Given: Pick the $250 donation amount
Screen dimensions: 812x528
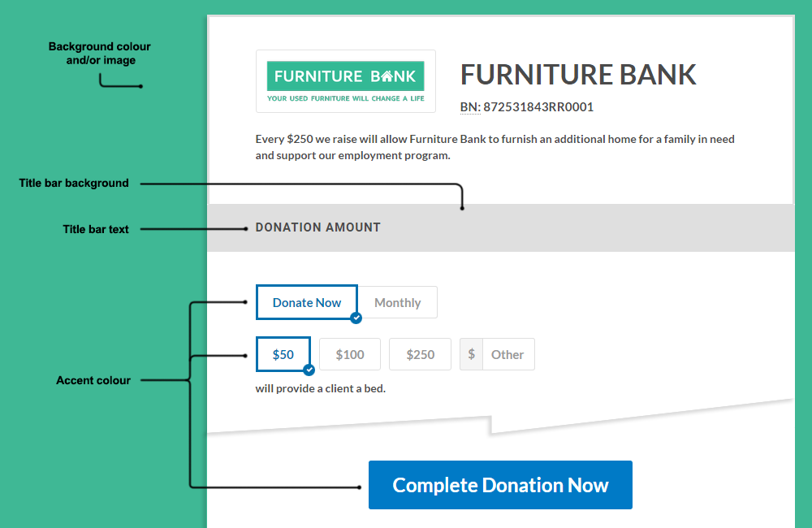Looking at the screenshot, I should (420, 354).
